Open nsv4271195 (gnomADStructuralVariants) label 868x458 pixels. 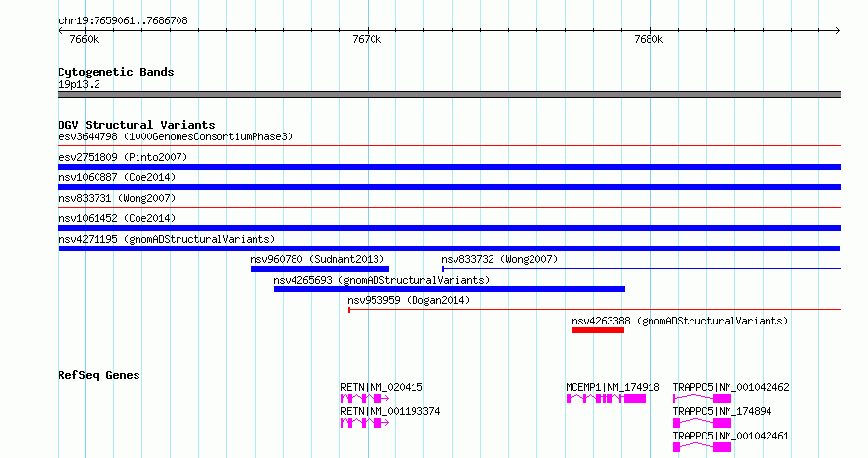click(x=167, y=239)
